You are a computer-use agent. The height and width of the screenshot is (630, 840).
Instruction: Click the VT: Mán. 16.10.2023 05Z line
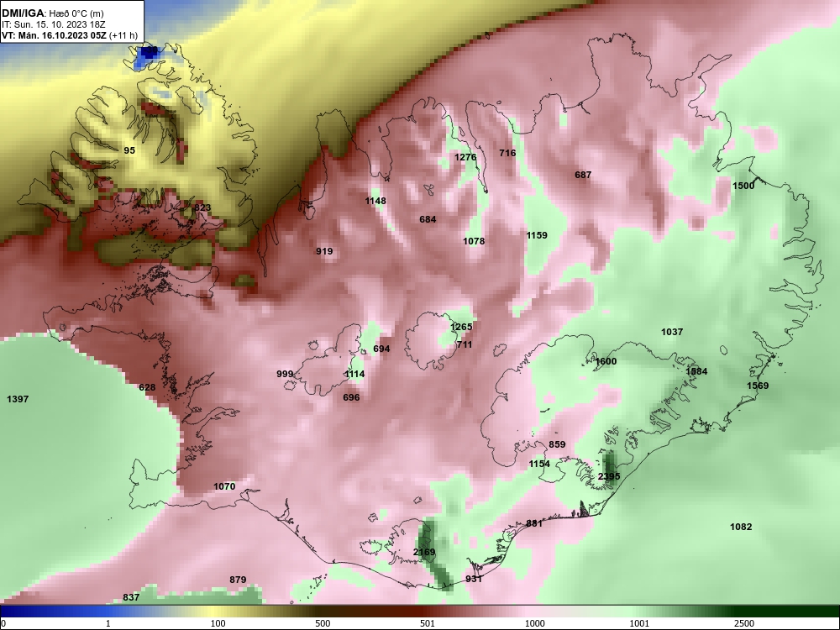(70, 35)
